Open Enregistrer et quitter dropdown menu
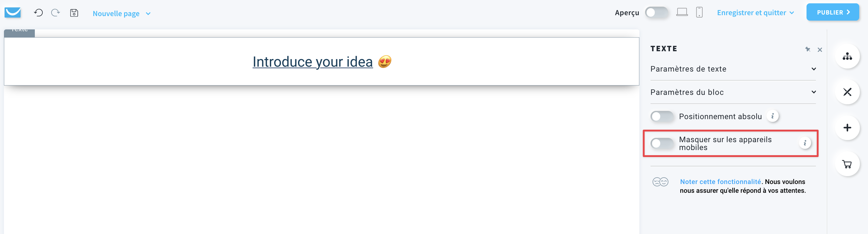Image resolution: width=868 pixels, height=234 pixels. coord(755,13)
